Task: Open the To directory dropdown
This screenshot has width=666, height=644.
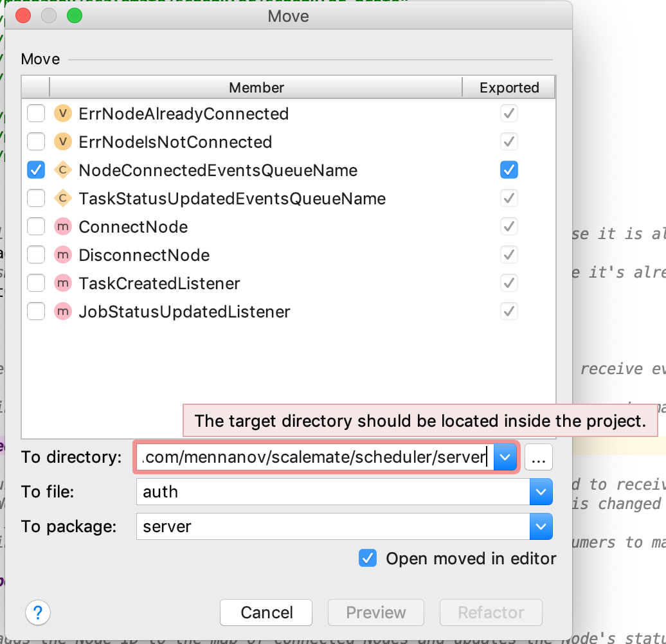Action: click(505, 457)
